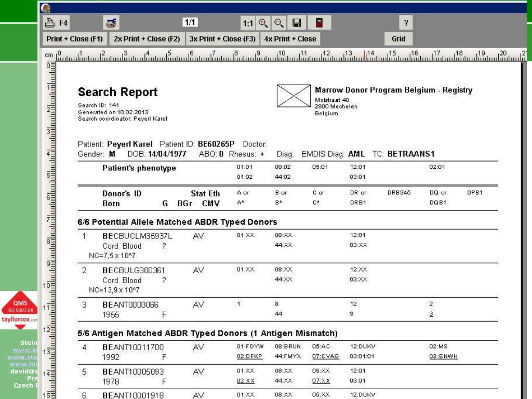Click the NC=7,5 x 10^7 value

(112, 256)
